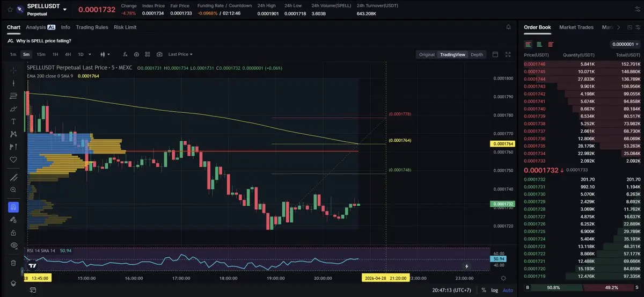Select the brush drawing tool
Screen dimensions: 644x297
coord(13,108)
